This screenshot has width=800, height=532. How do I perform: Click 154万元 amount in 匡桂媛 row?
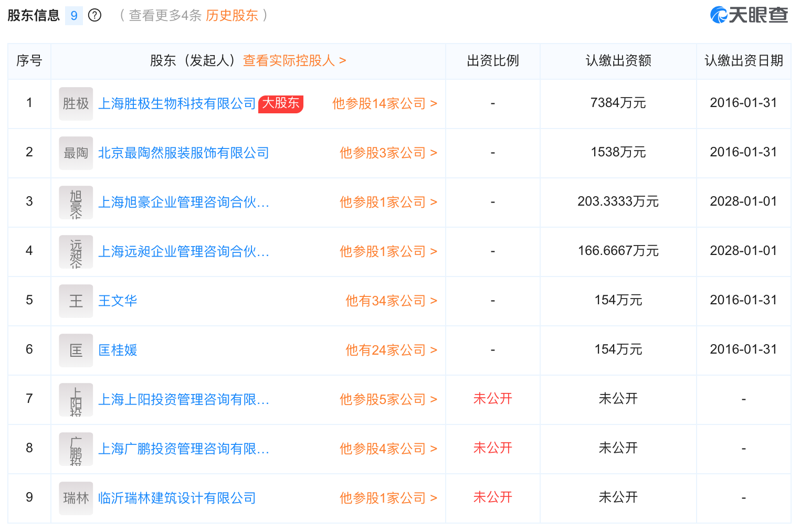(x=618, y=349)
